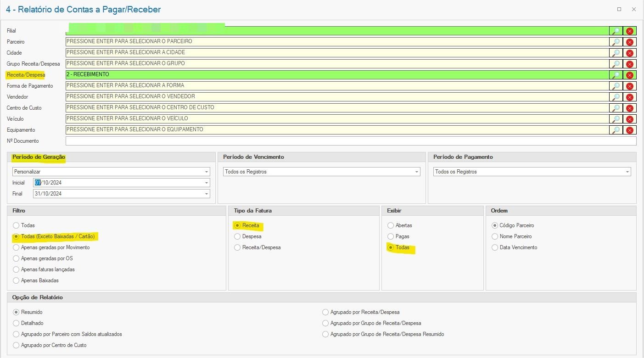Viewport: 644px width, 358px height.
Task: Select Abertas in Exibir group
Action: pos(391,225)
